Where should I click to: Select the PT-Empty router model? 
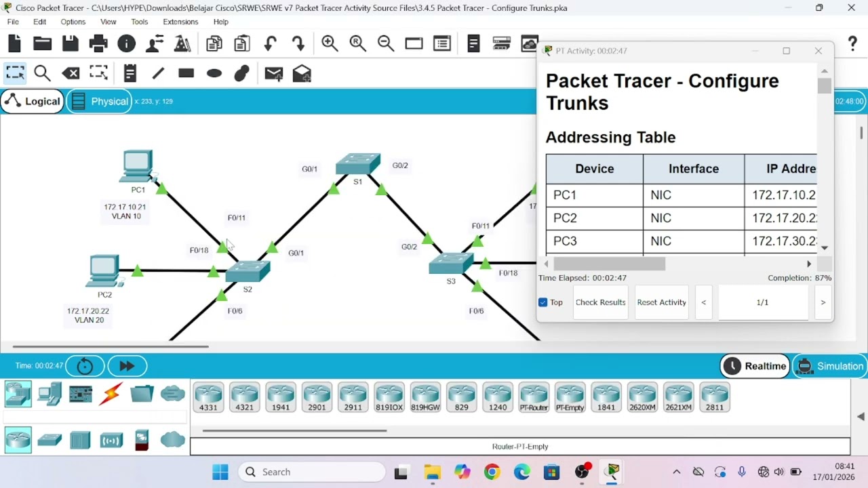tap(570, 397)
